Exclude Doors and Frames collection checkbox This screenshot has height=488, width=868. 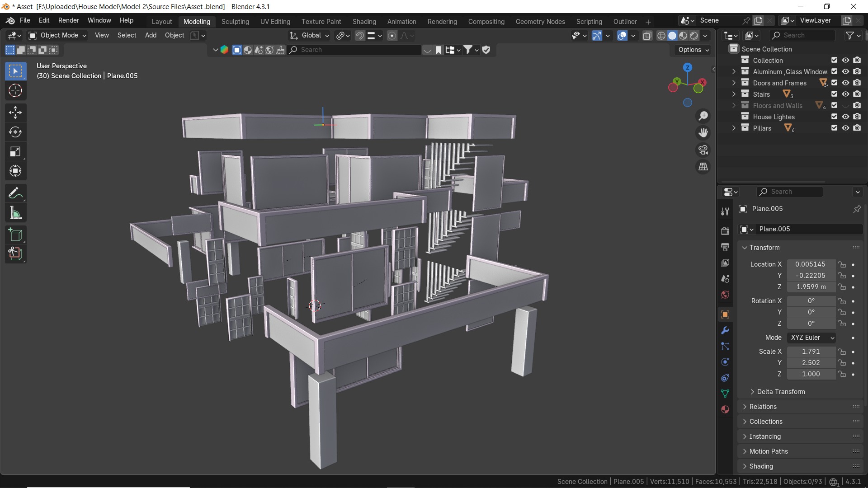tap(835, 83)
